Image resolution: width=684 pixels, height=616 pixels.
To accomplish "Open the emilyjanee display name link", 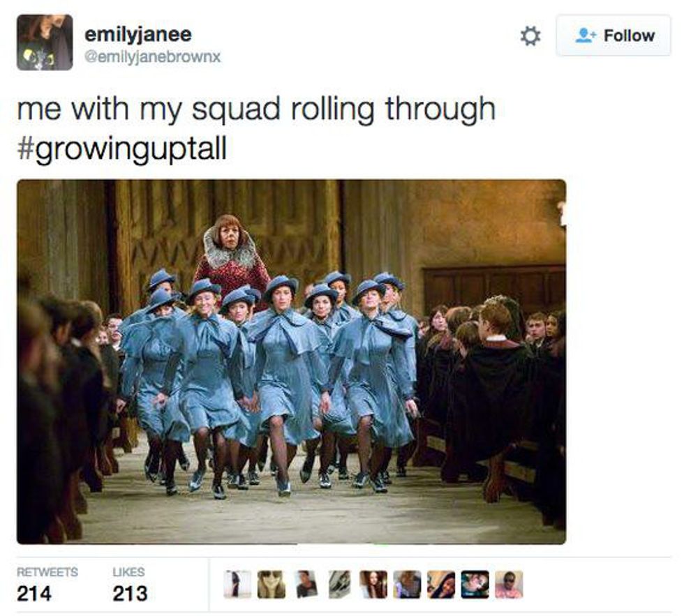I will click(138, 34).
